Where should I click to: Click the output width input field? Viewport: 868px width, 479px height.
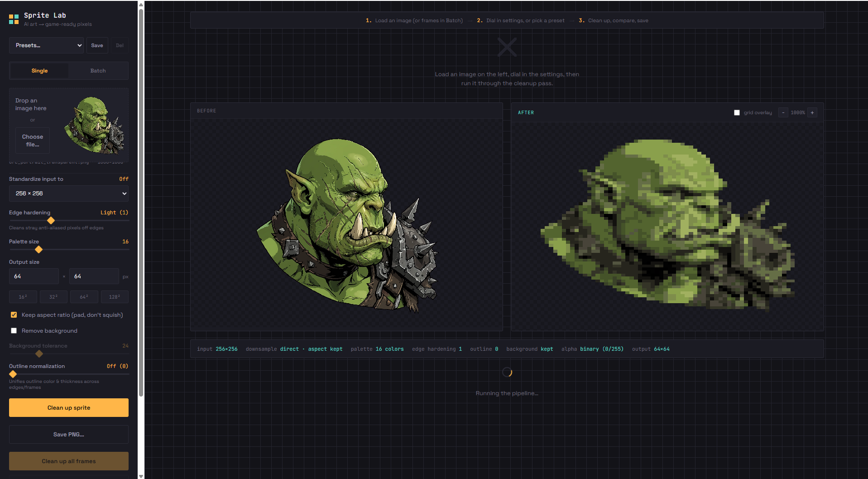pyautogui.click(x=34, y=276)
